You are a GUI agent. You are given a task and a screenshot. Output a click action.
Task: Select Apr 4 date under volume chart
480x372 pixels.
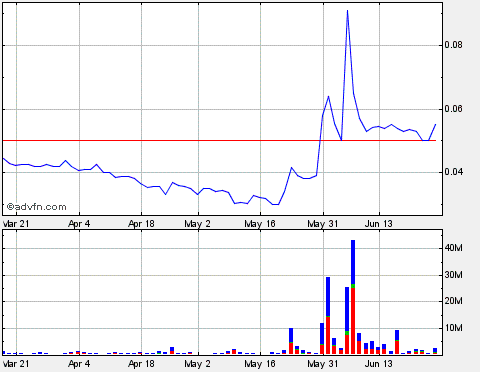(x=79, y=364)
